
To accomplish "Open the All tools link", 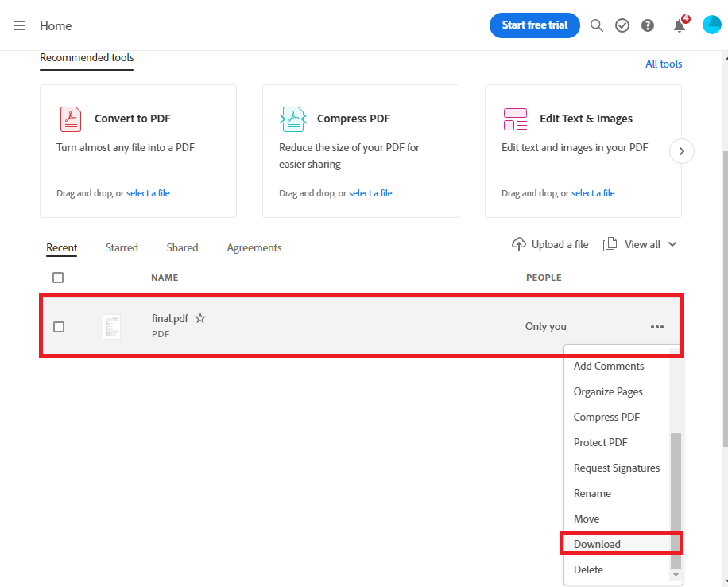I will (x=664, y=64).
